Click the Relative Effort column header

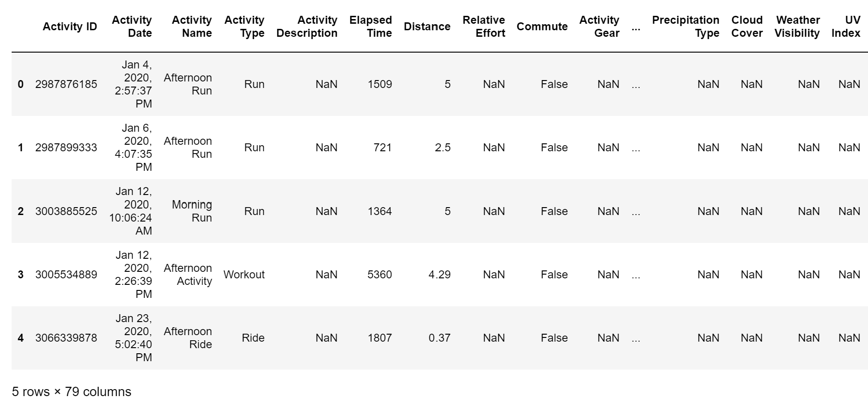(x=483, y=27)
